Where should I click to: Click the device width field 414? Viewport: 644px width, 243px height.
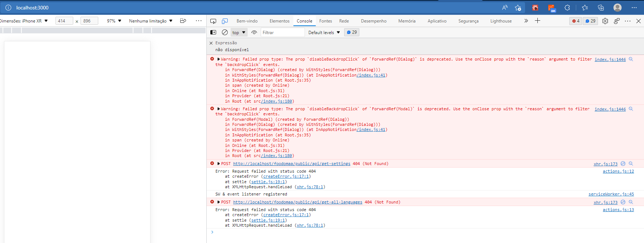[64, 21]
